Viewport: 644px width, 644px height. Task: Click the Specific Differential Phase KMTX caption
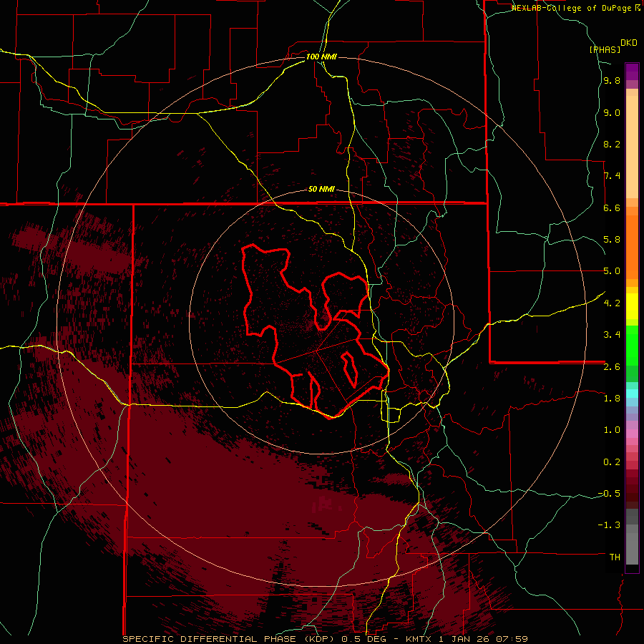[x=326, y=639]
